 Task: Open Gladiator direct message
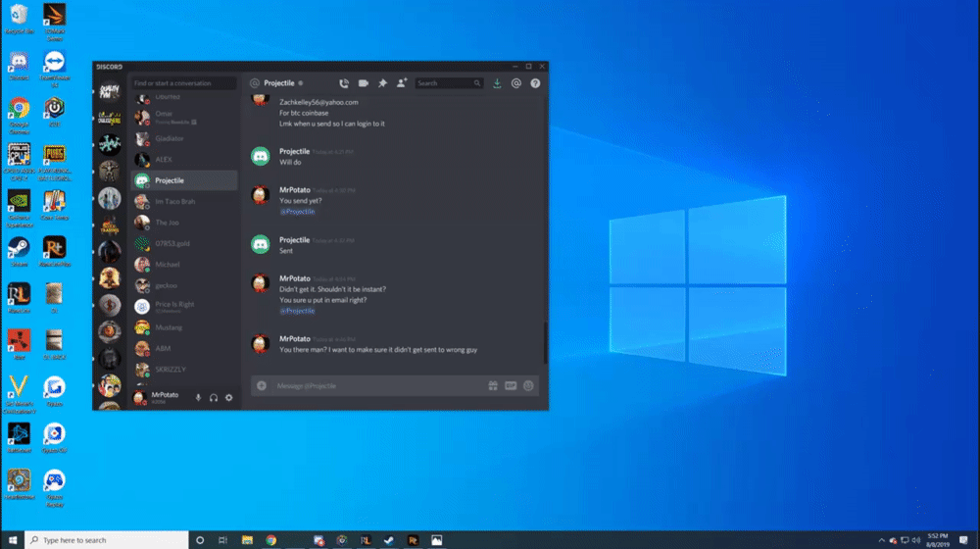tap(184, 139)
